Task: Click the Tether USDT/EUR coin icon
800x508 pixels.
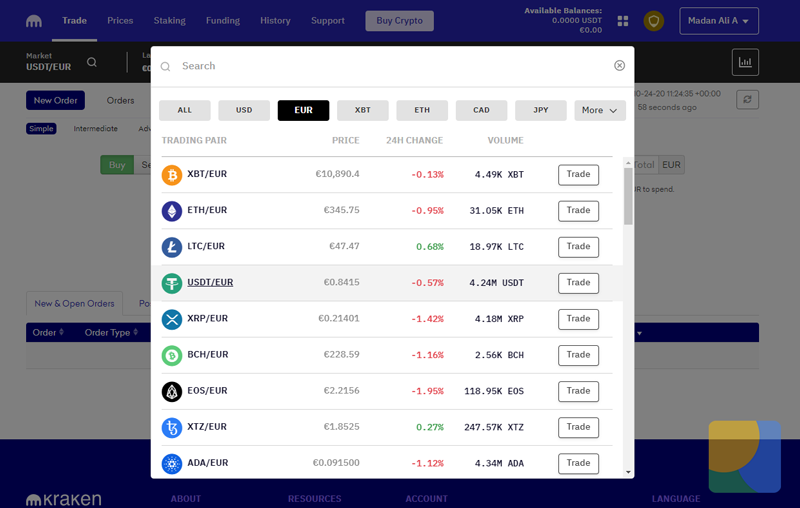Action: [x=172, y=284]
